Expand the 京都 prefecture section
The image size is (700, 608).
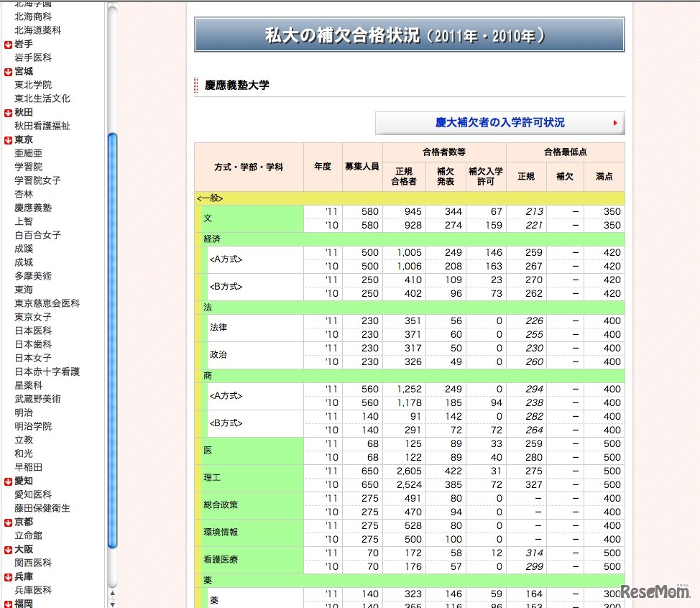click(x=9, y=522)
